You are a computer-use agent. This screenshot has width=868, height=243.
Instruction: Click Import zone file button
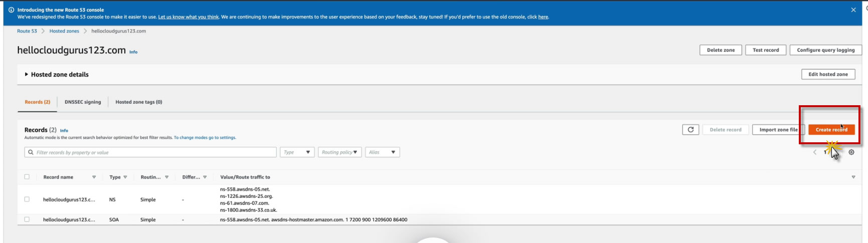778,130
